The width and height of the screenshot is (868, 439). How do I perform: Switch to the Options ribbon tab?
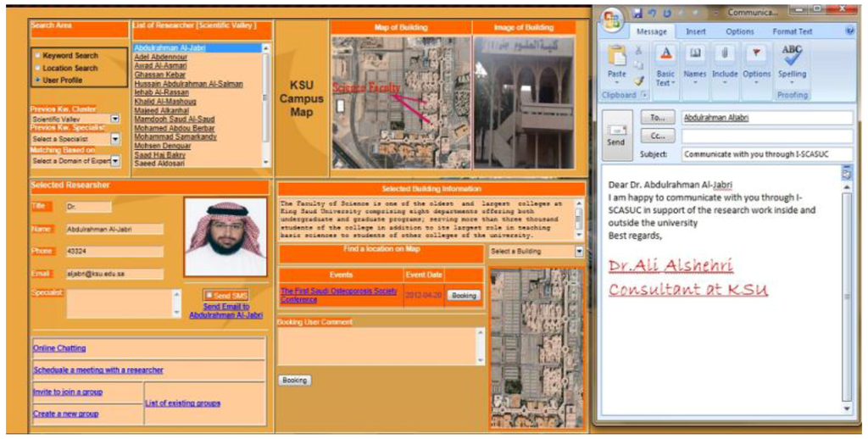(x=739, y=31)
